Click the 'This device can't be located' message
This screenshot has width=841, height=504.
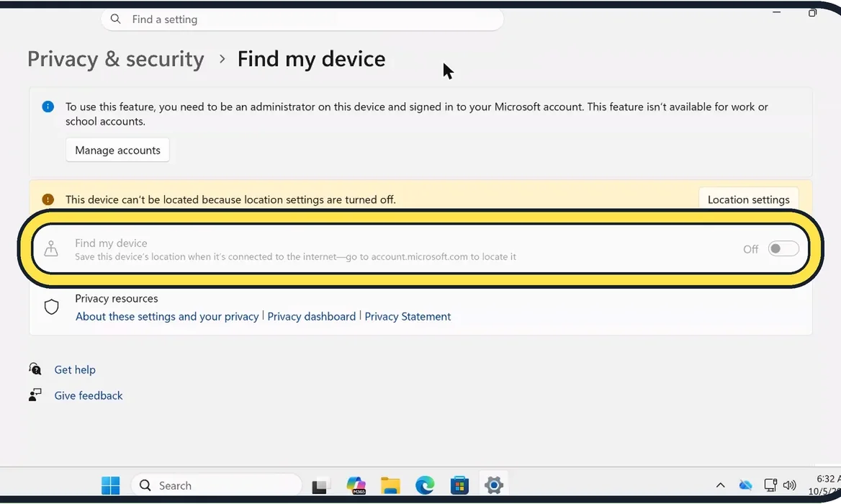230,199
